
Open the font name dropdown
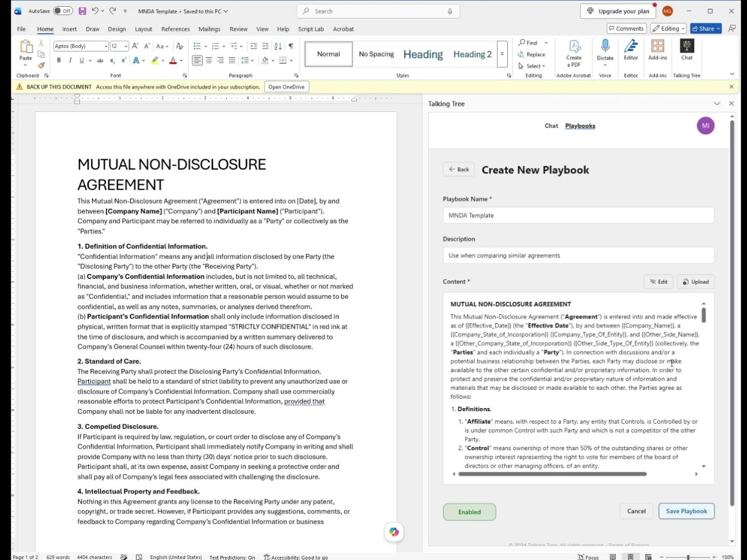(106, 46)
